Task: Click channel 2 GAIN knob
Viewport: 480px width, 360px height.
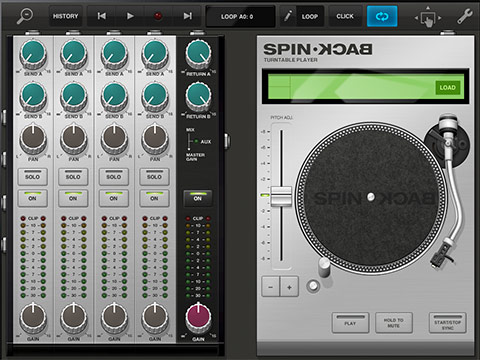Action: (x=74, y=318)
